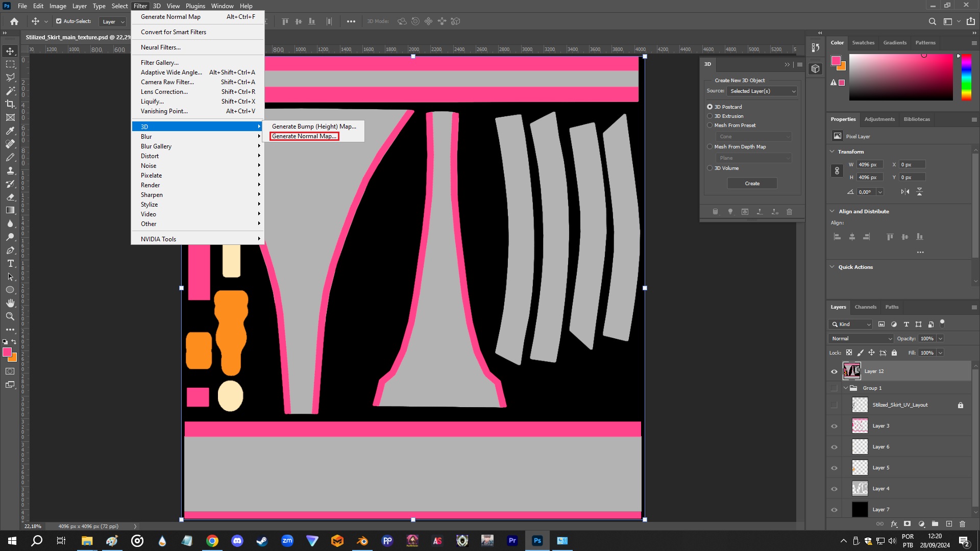Select the 3D menu tab
The image size is (980, 551).
coord(158,6)
